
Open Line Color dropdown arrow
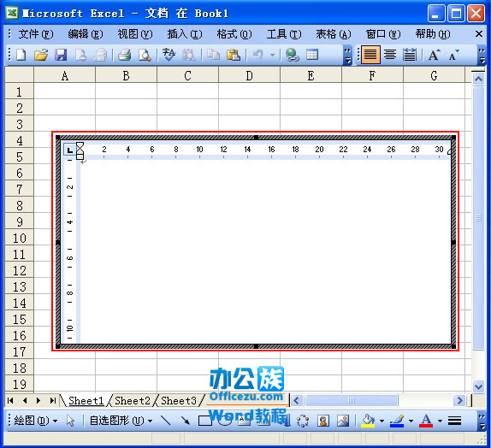411,421
